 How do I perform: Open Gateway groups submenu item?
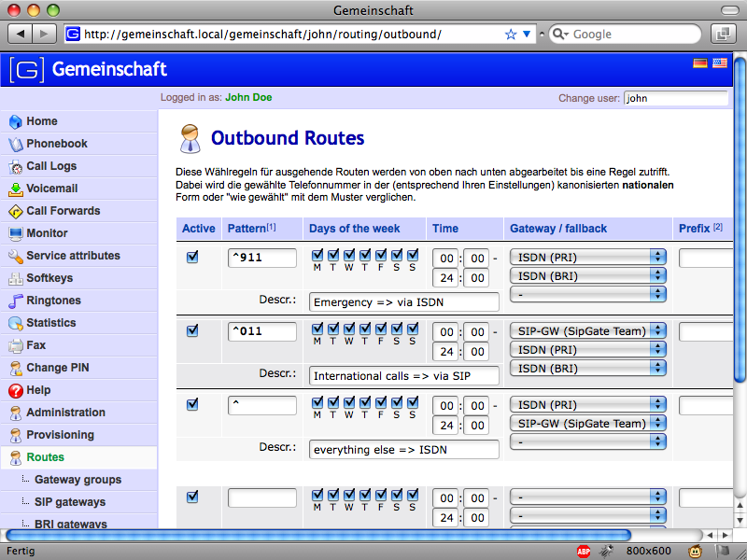[x=78, y=480]
